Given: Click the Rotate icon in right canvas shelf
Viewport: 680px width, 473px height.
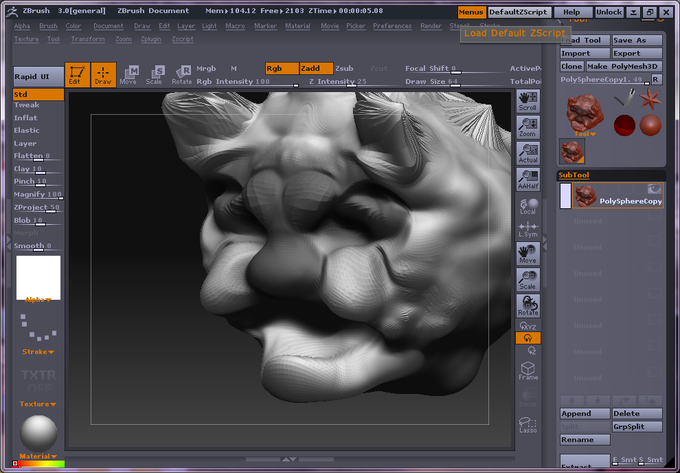Looking at the screenshot, I should pos(528,306).
